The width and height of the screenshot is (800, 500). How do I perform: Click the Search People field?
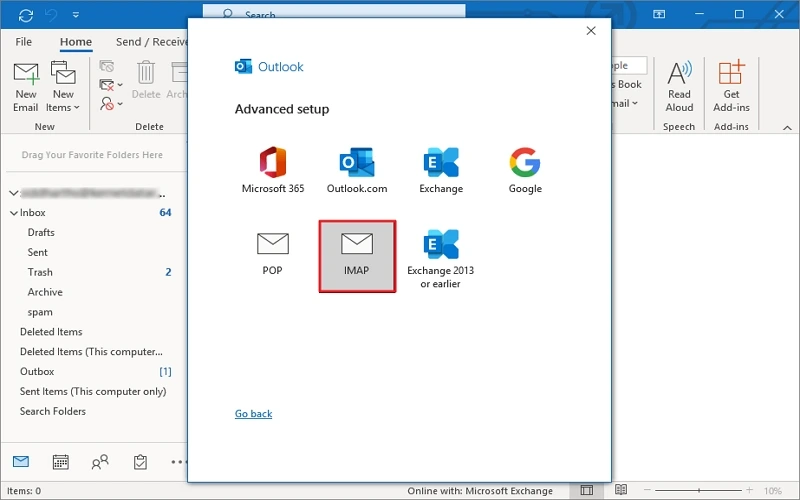pyautogui.click(x=630, y=65)
